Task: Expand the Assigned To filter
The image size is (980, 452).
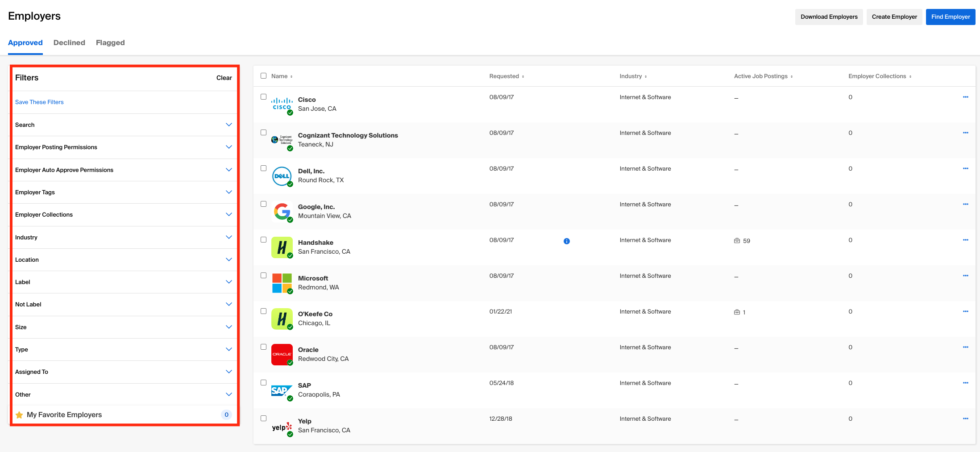Action: [x=124, y=372]
